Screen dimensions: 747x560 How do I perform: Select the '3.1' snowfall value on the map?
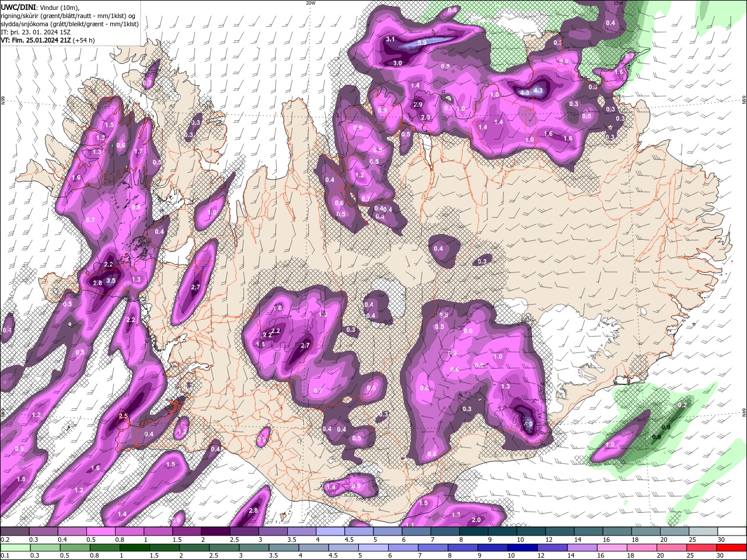[391, 39]
